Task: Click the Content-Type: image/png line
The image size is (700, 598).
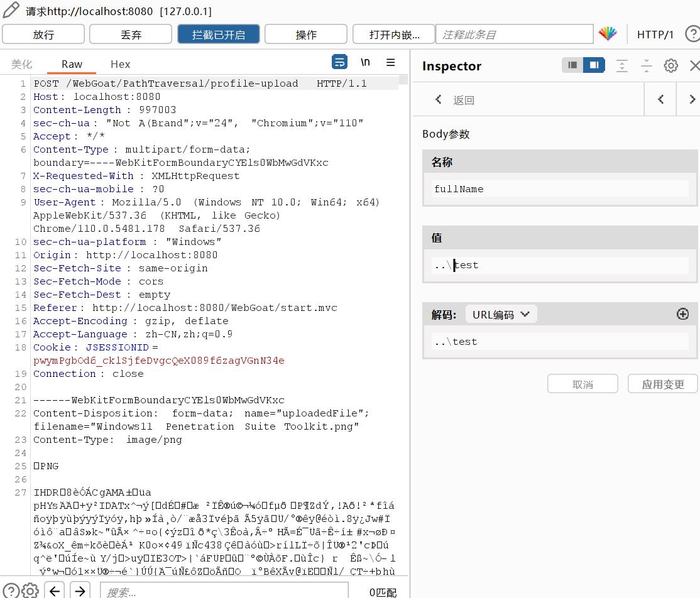Action: pos(107,440)
